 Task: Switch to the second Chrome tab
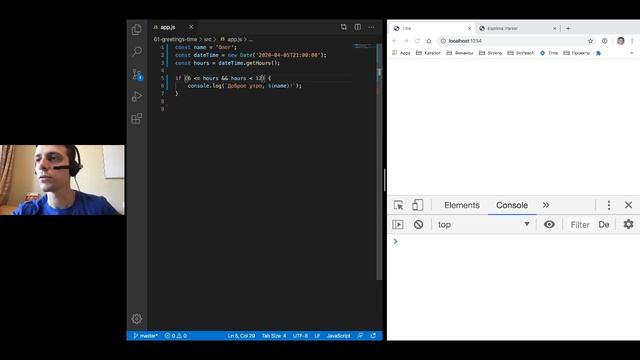pyautogui.click(x=517, y=28)
